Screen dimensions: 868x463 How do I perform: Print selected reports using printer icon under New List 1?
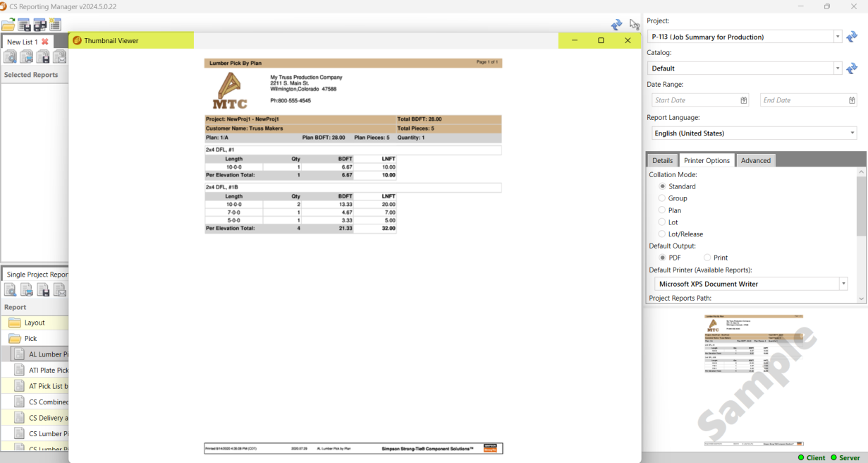pos(27,57)
